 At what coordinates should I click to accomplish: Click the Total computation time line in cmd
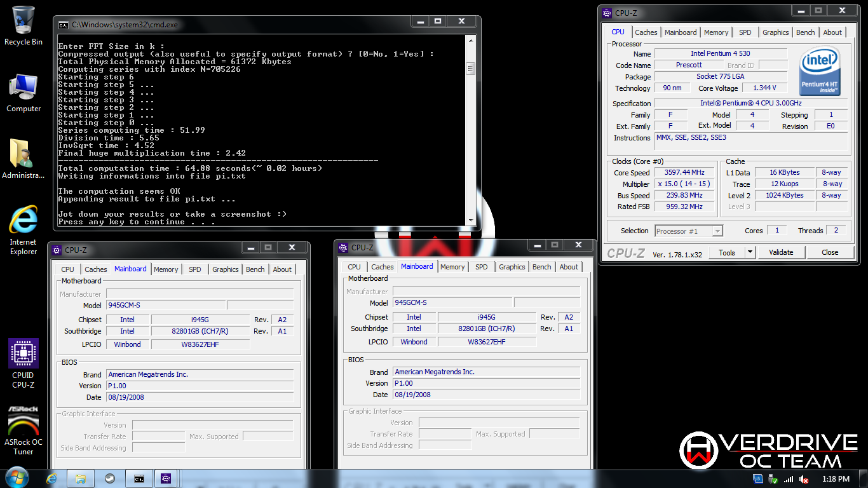click(x=190, y=168)
